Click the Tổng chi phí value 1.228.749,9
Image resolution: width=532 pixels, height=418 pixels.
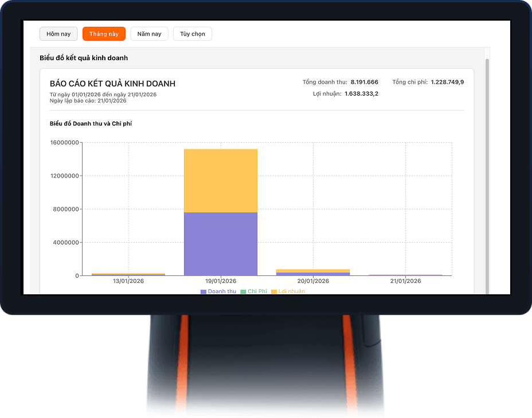tap(447, 82)
